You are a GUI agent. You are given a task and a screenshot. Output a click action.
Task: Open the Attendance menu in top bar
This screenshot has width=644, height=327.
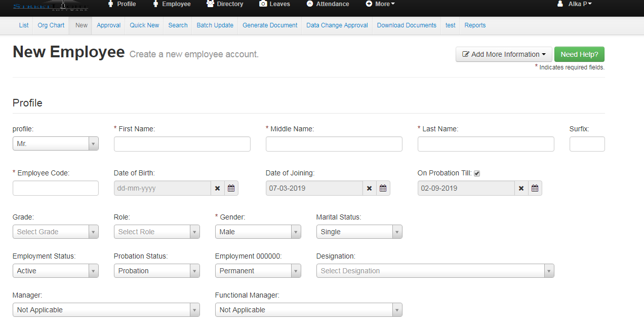(328, 4)
